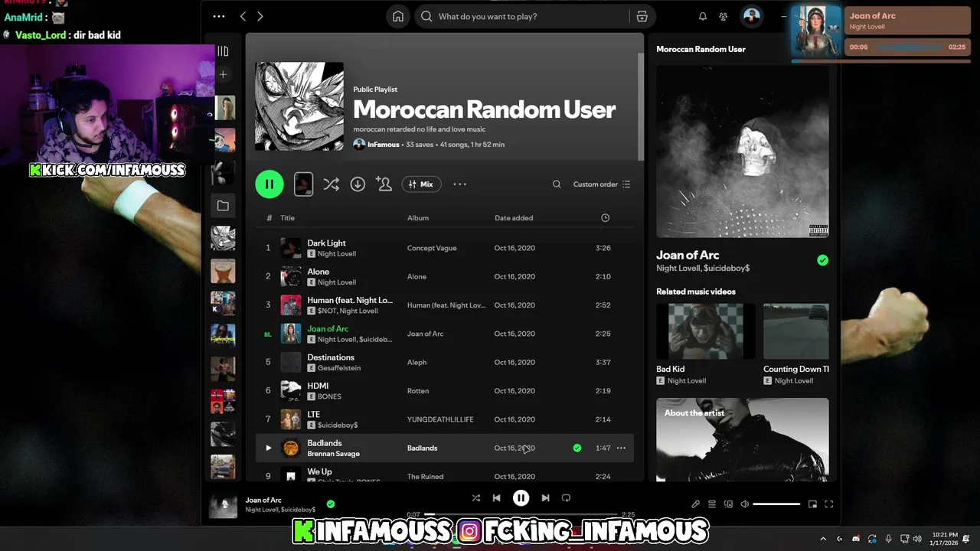
Task: Skip to previous track in player bar
Action: point(496,498)
